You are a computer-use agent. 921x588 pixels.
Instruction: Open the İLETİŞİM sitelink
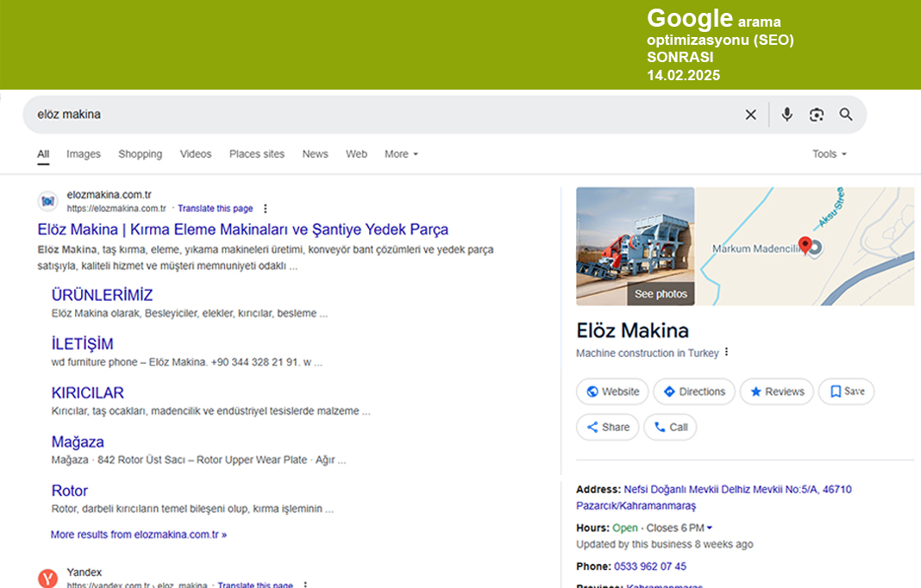tap(82, 344)
